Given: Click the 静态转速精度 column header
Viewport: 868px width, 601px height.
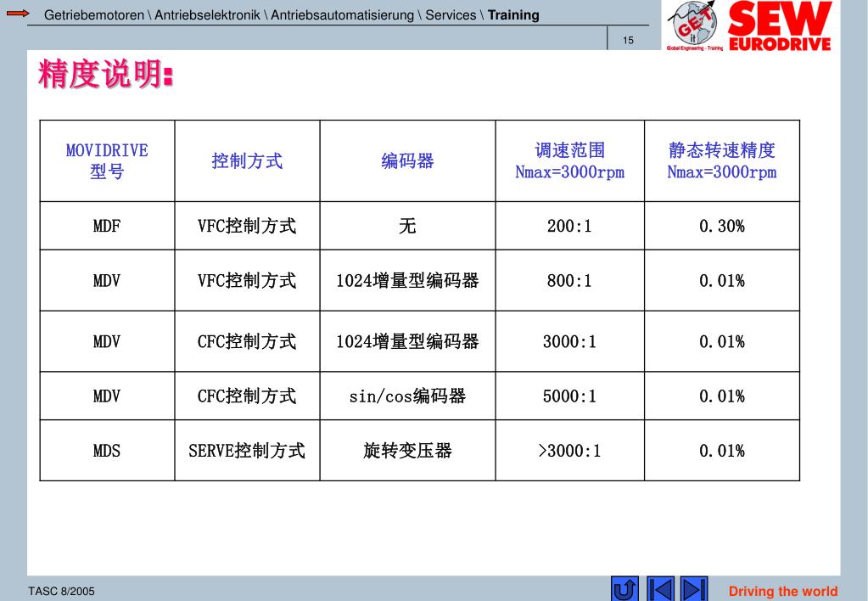Looking at the screenshot, I should point(722,160).
